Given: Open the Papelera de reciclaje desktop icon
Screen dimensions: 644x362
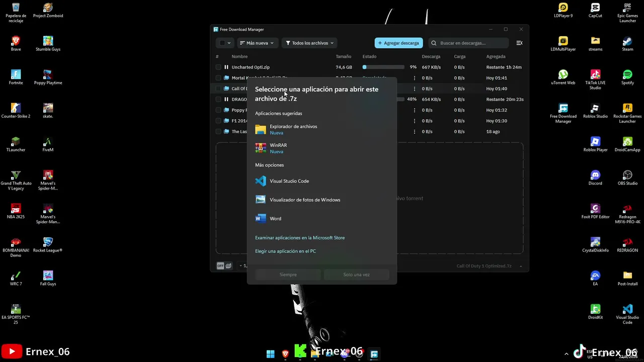Looking at the screenshot, I should [x=16, y=13].
